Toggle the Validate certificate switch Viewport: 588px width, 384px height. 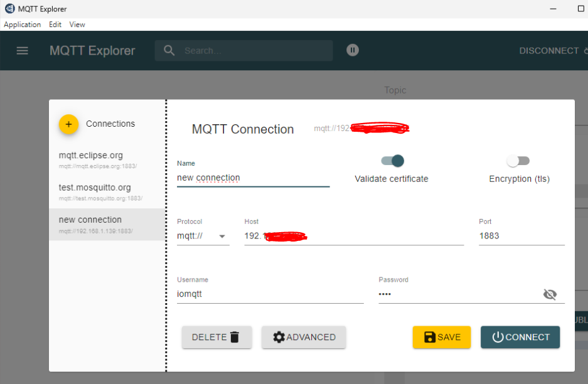[x=392, y=161]
